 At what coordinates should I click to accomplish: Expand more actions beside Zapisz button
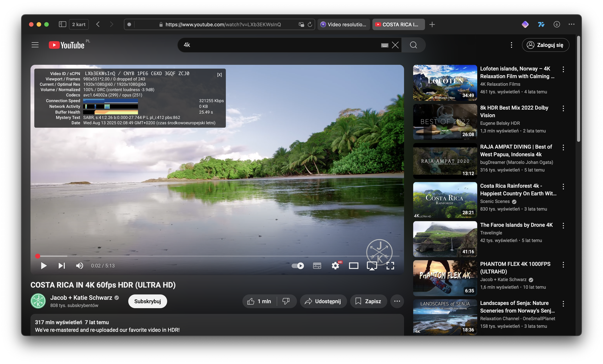(397, 301)
